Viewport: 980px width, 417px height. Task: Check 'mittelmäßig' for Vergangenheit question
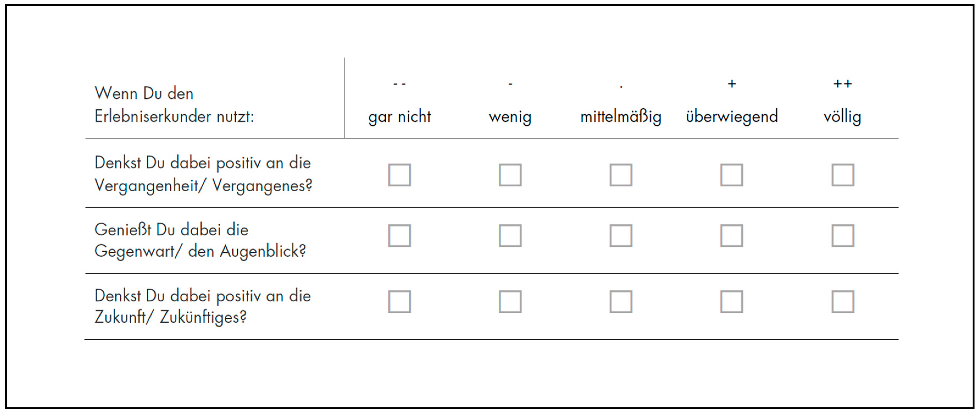coord(621,175)
